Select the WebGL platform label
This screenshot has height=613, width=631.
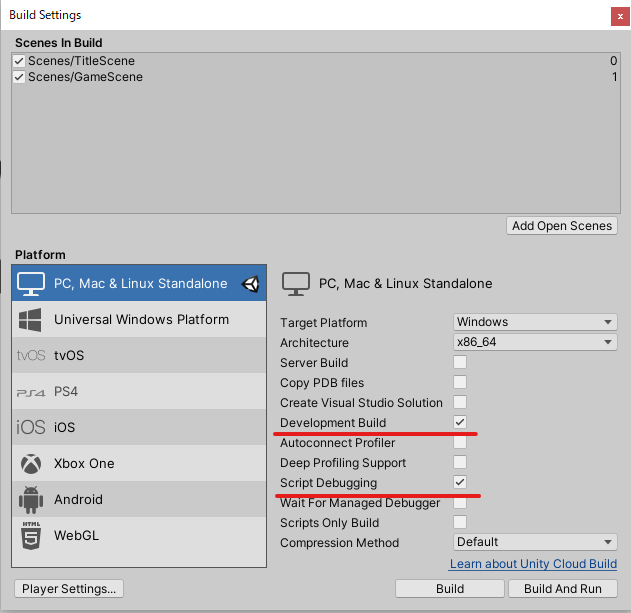coord(76,536)
